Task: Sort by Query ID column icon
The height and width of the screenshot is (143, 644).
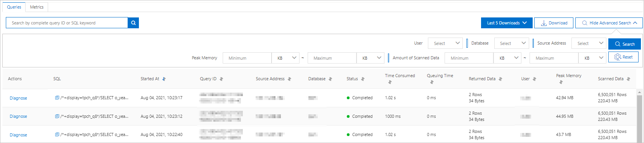Action: click(222, 79)
